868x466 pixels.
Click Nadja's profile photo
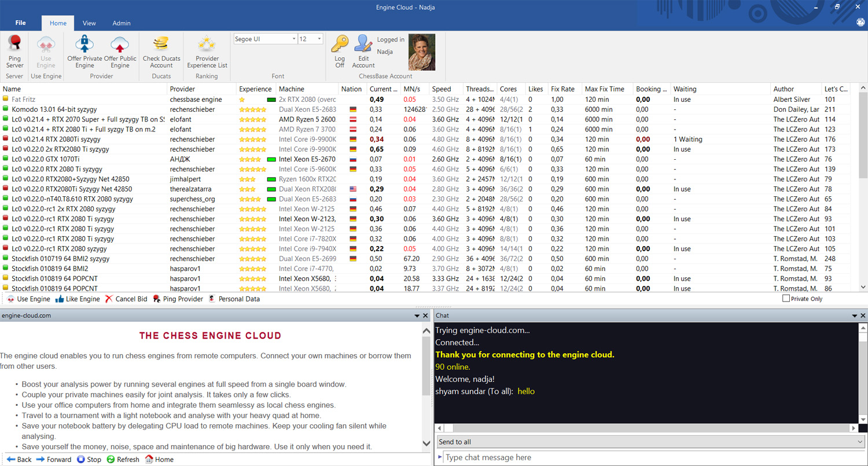422,52
